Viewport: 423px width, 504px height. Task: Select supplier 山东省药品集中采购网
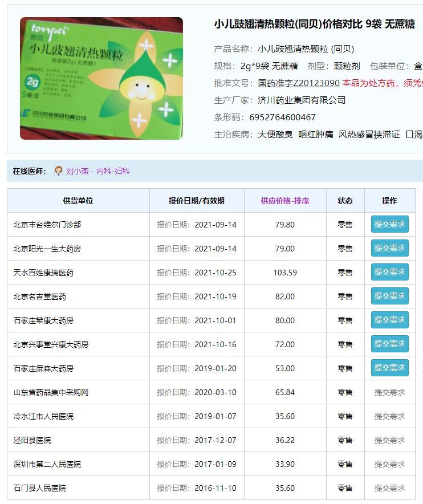pyautogui.click(x=51, y=392)
